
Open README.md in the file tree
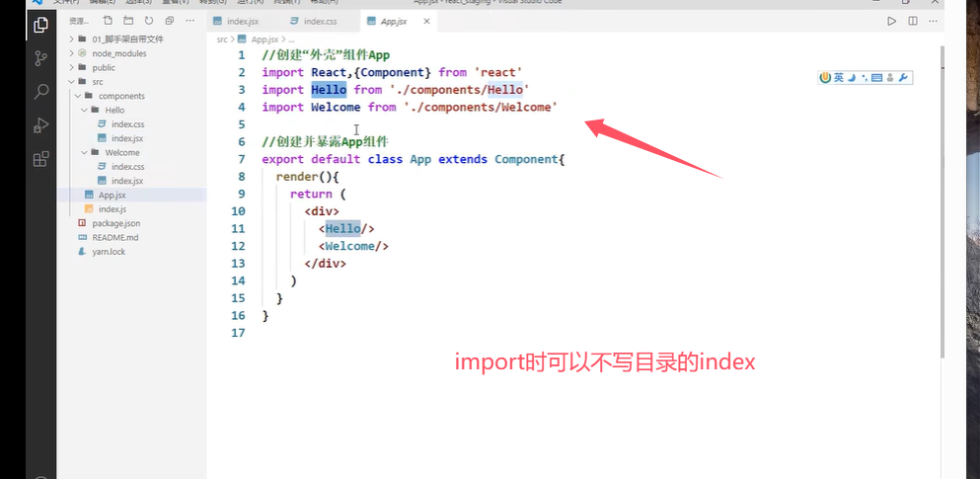(x=115, y=238)
